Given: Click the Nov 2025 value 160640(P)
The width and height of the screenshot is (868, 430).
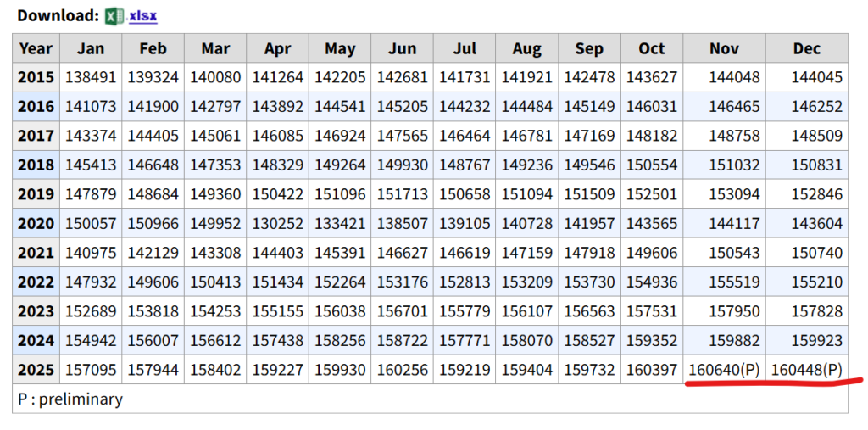Looking at the screenshot, I should [x=724, y=370].
